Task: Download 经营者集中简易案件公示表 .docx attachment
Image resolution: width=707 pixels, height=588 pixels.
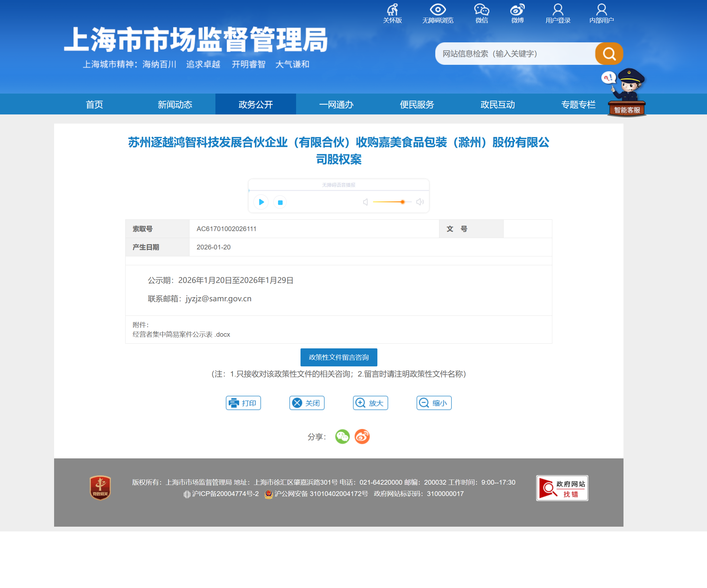Action: point(181,334)
